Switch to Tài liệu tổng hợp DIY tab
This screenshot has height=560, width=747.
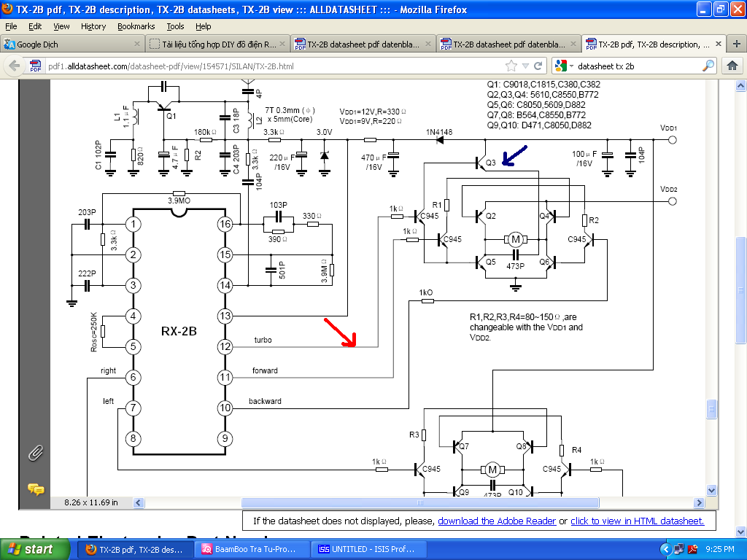pos(217,44)
